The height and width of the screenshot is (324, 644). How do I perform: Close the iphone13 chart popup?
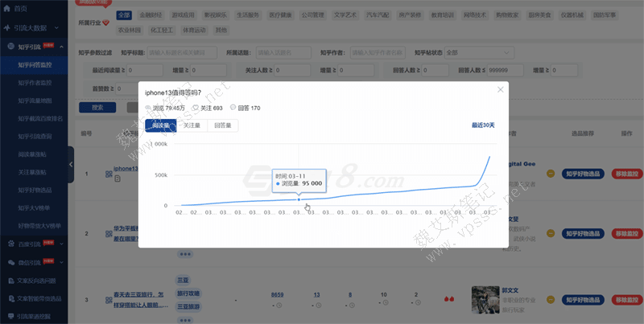500,89
